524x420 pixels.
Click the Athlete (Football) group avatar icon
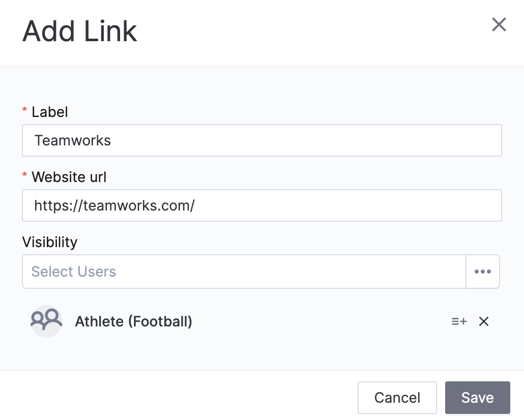pos(46,321)
